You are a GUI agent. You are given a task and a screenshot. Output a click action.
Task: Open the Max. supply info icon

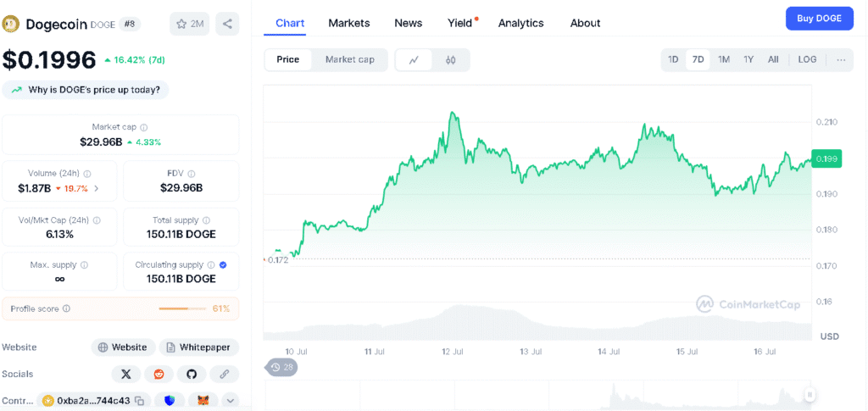click(x=85, y=265)
